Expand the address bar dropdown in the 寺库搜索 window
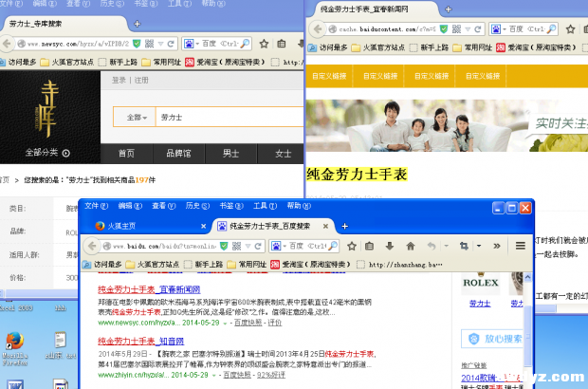This screenshot has height=389, width=588. 160,44
